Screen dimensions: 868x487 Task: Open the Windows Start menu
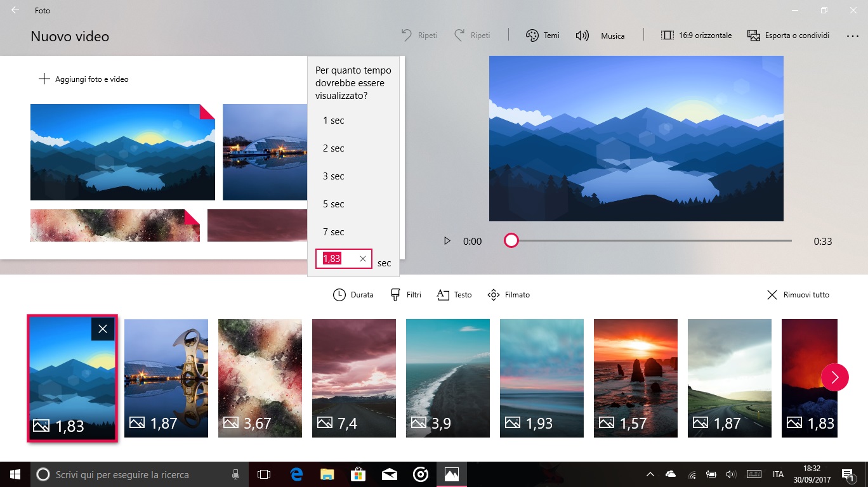pos(15,474)
